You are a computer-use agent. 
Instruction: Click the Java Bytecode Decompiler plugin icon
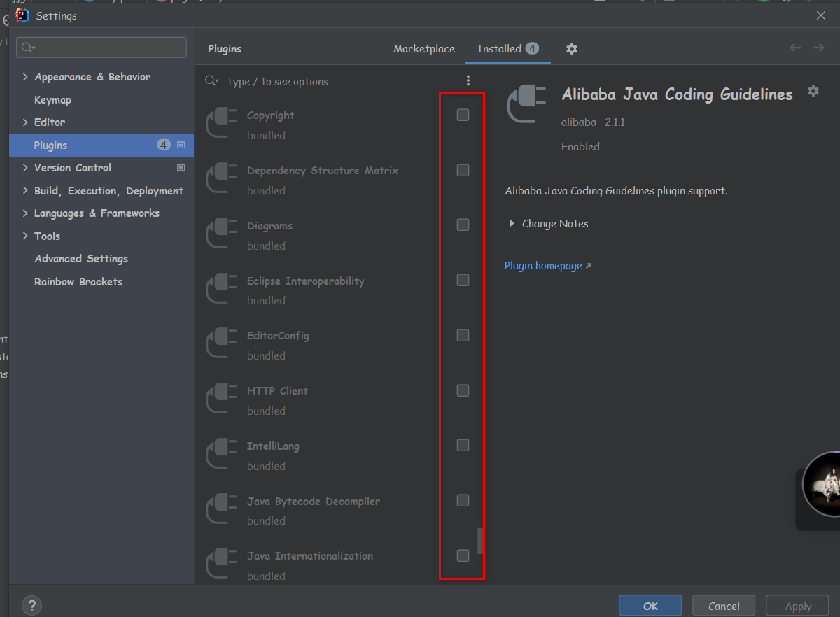[221, 509]
